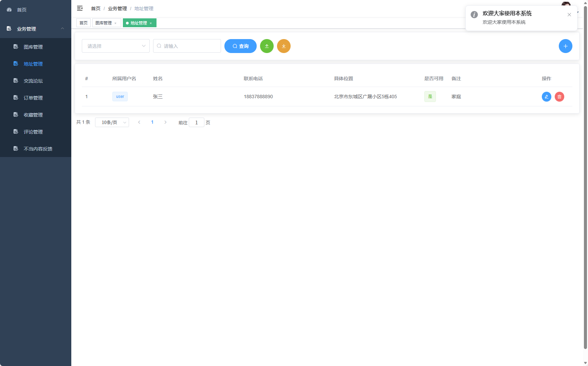Click the 业务管理 breadcrumb link
588x366 pixels.
[117, 8]
